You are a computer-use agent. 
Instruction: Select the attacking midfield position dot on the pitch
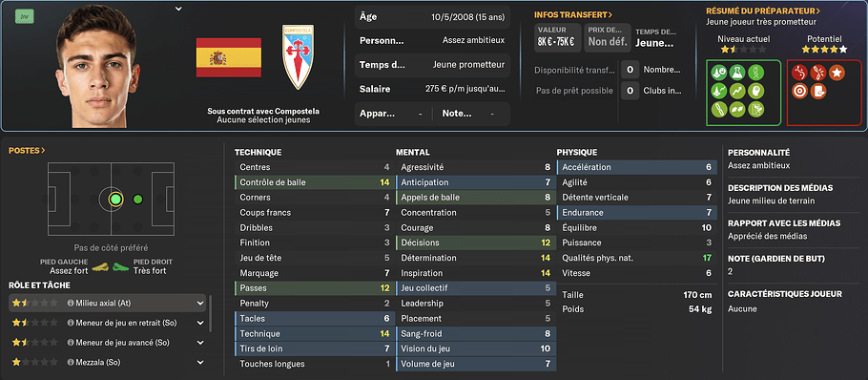(x=138, y=200)
